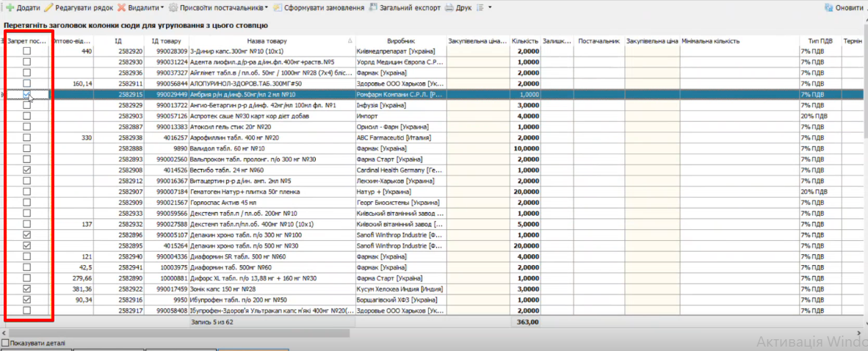
Task: Click the pencil icon for Редагувати рядок
Action: [x=49, y=7]
